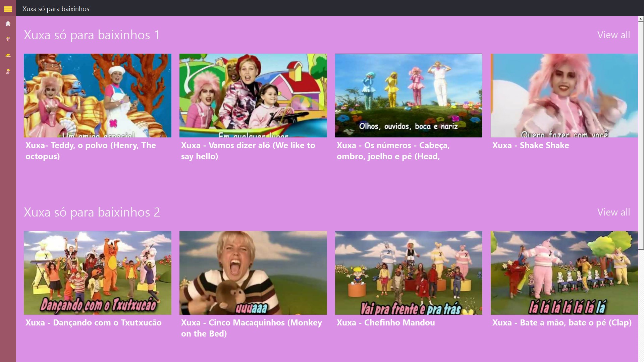Click the flying girl sidebar icon
Viewport: 644px width, 362px height.
[8, 39]
